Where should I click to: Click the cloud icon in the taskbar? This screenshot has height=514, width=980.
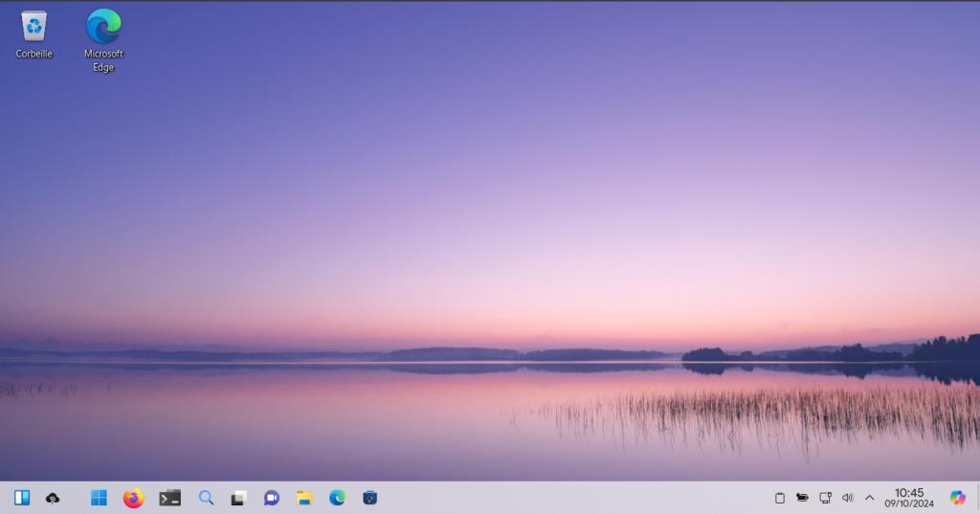(53, 499)
